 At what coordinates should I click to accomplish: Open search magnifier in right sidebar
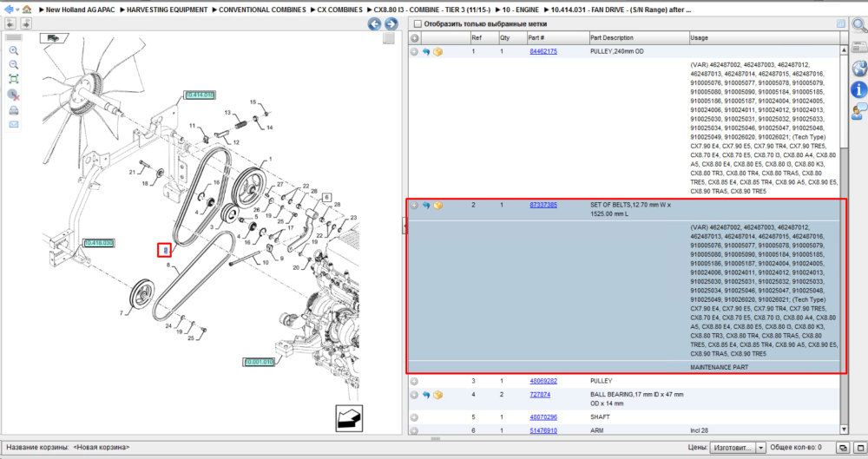[859, 25]
